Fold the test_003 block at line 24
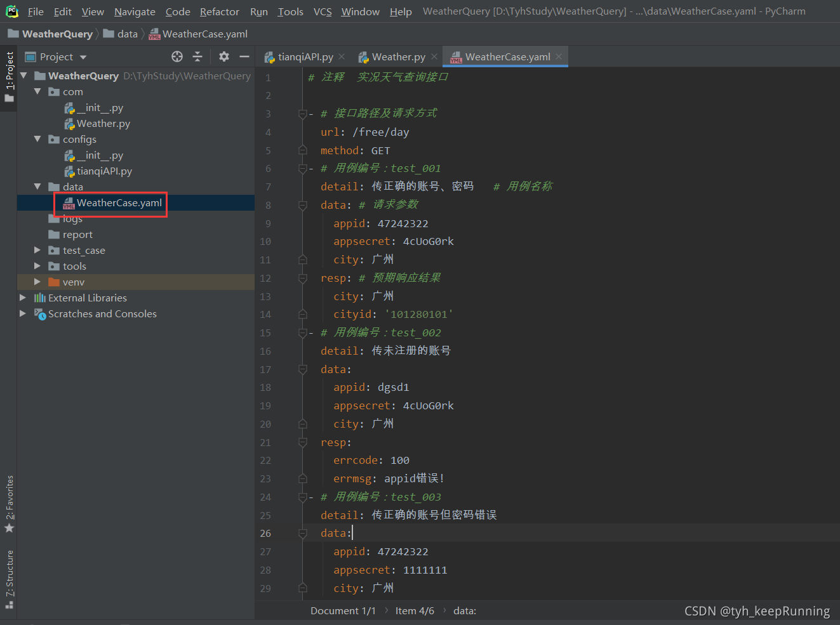The image size is (840, 625). click(x=303, y=497)
